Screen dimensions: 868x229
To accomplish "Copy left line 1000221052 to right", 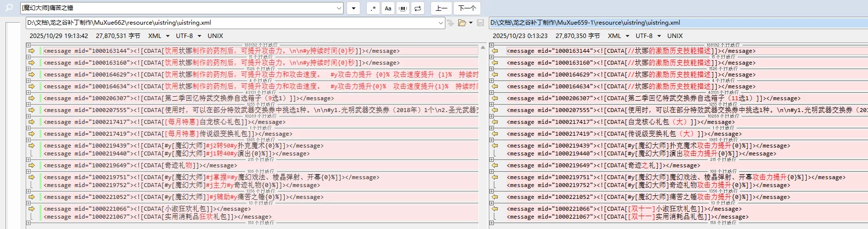I will [x=32, y=197].
